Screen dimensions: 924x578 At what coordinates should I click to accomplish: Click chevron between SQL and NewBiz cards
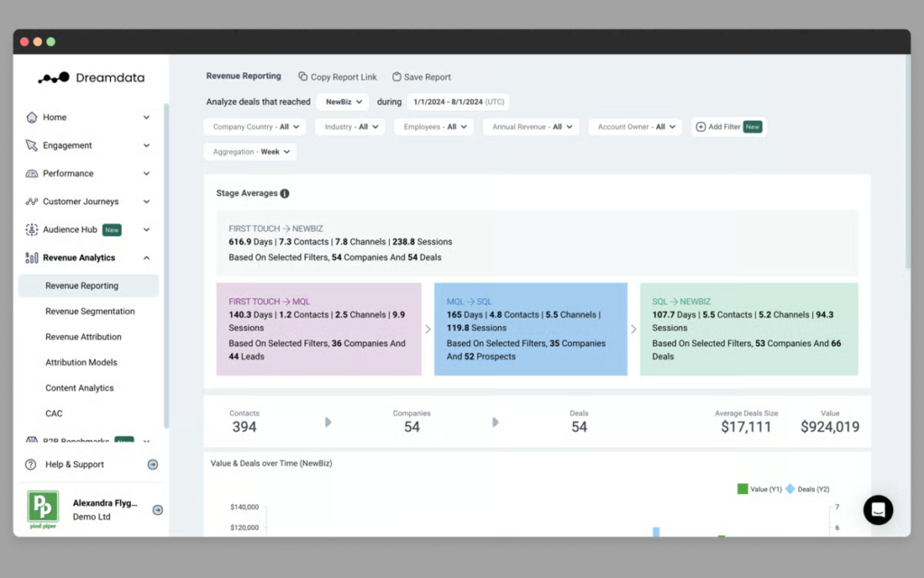(633, 329)
